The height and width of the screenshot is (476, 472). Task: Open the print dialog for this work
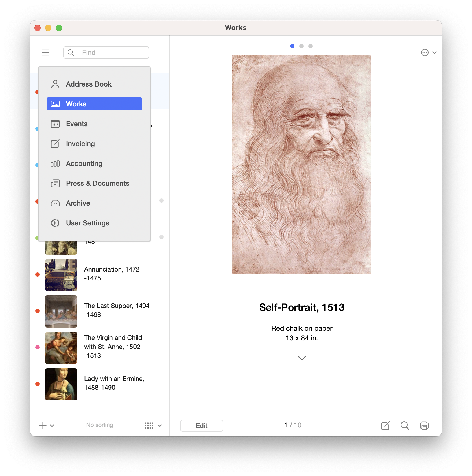[424, 425]
